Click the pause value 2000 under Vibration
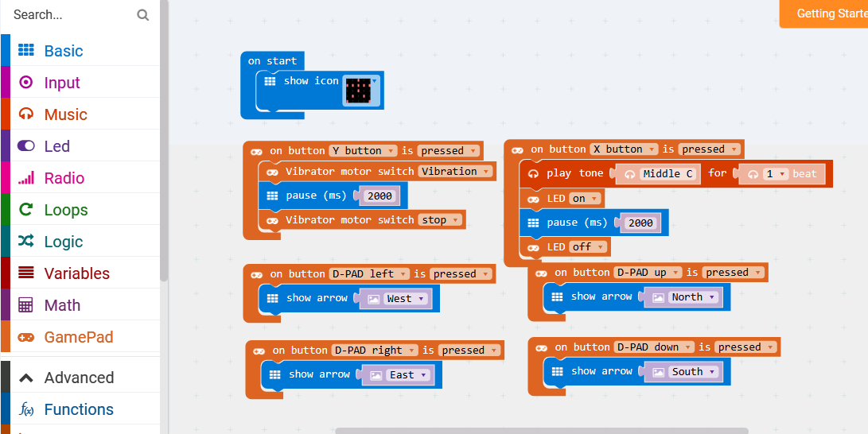The height and width of the screenshot is (434, 868). pyautogui.click(x=380, y=196)
